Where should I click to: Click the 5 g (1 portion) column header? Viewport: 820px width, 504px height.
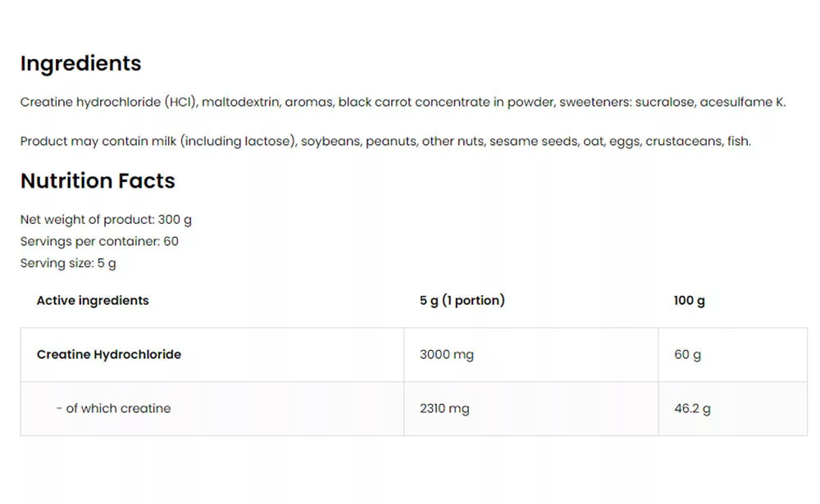462,301
